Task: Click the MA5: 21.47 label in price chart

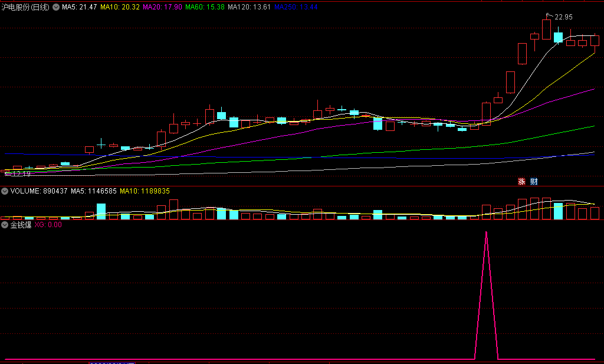Action: tap(80, 7)
